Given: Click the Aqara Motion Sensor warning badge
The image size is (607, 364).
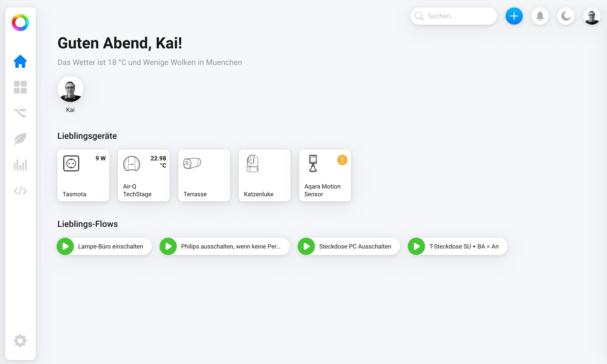Looking at the screenshot, I should (x=342, y=160).
